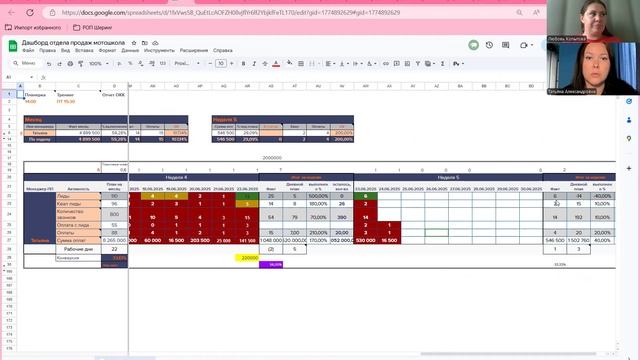Image resolution: width=640 pixels, height=360 pixels.
Task: Open the Расширения menu
Action: (194, 51)
